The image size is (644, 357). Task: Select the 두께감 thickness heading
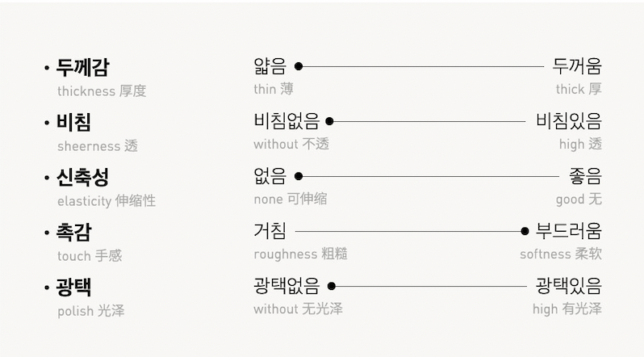82,67
